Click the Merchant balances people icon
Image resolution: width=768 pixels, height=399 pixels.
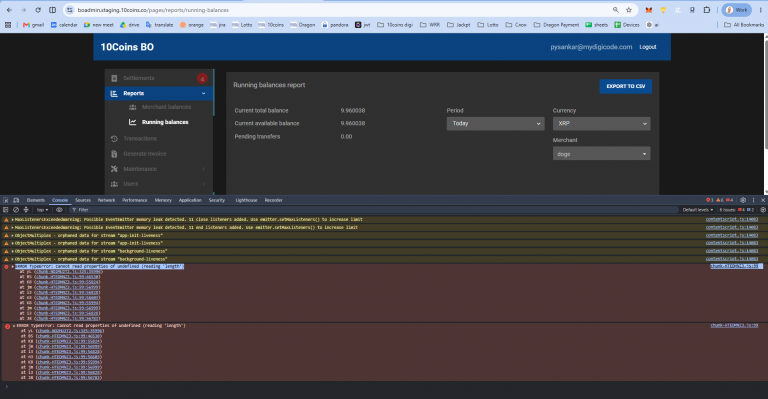(x=132, y=107)
